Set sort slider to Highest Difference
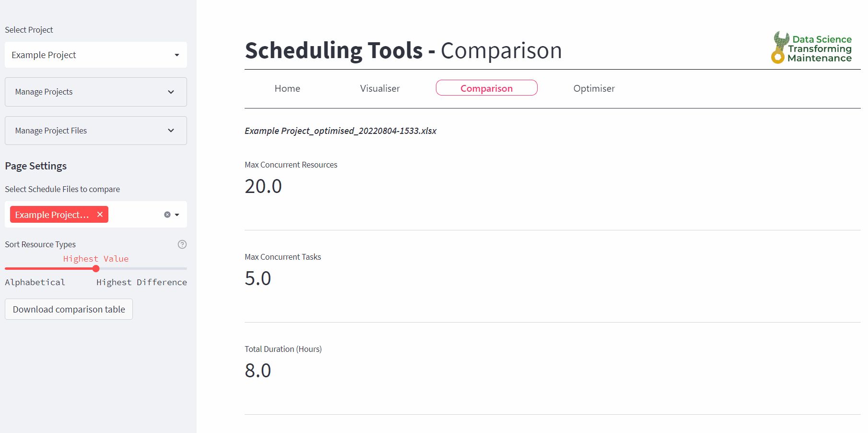The width and height of the screenshot is (868, 433). (186, 269)
